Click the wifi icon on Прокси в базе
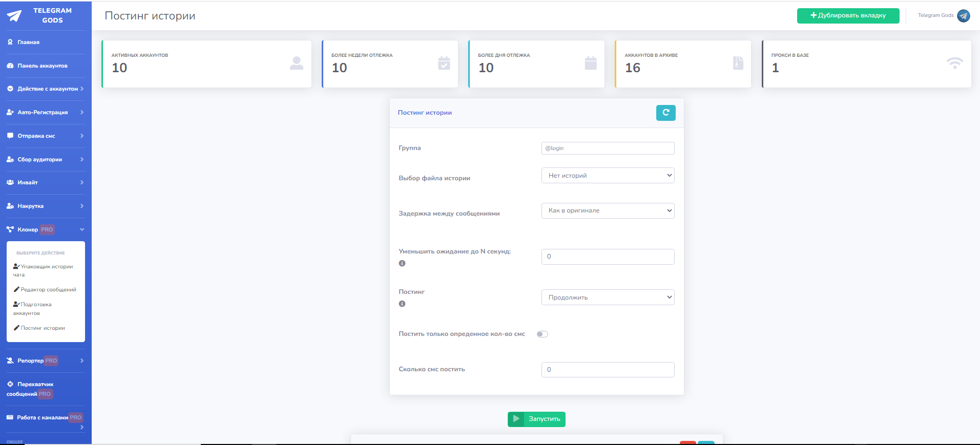980x445 pixels. (955, 63)
